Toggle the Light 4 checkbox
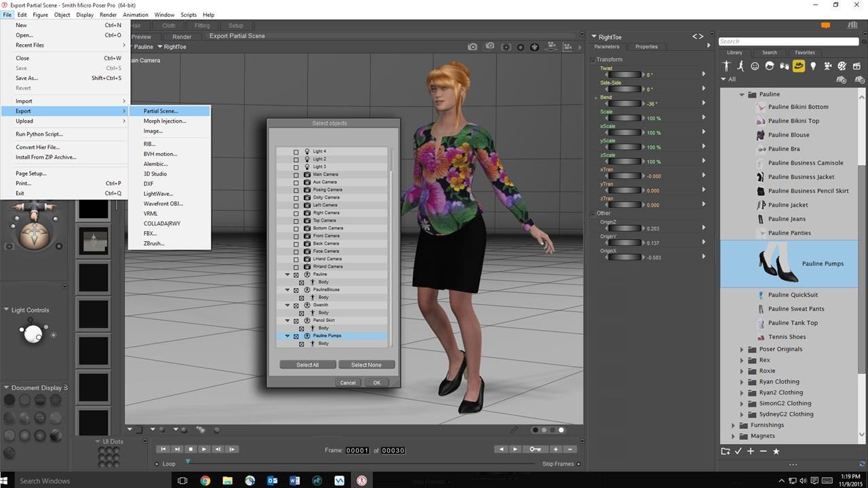This screenshot has height=488, width=868. [296, 151]
